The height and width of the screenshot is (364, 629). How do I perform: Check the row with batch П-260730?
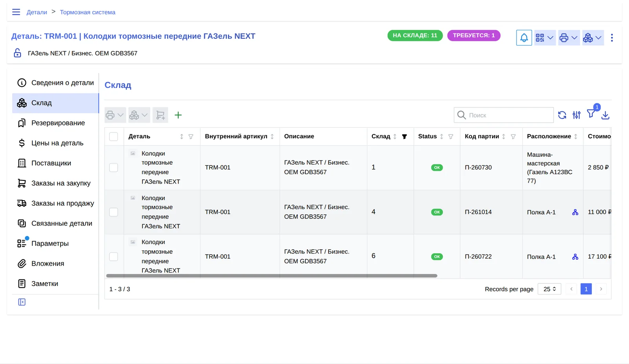114,167
